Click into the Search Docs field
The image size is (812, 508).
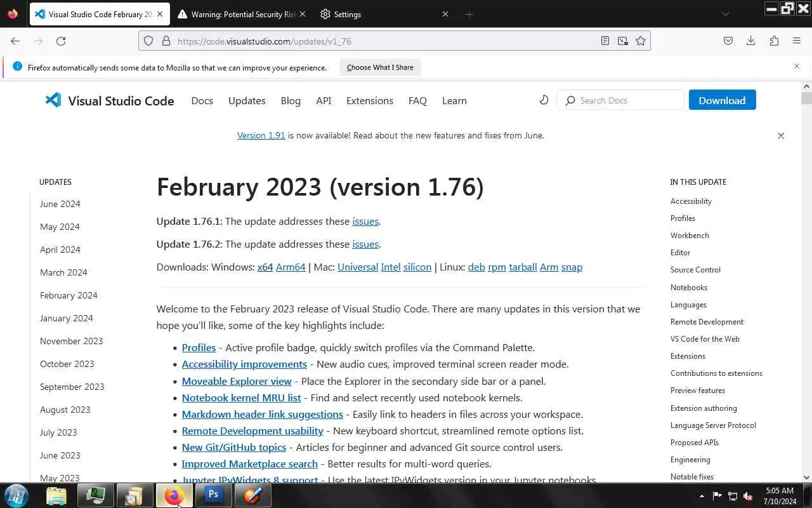[x=620, y=100]
